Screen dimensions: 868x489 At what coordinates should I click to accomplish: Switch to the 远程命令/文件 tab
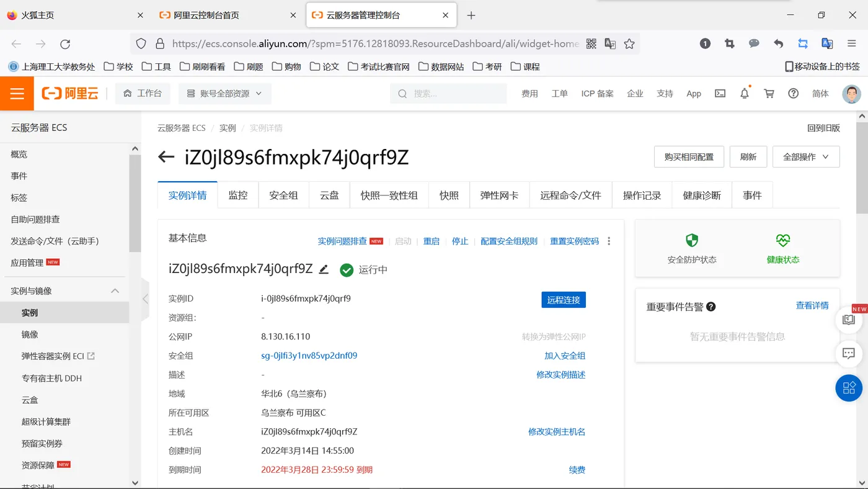(570, 195)
